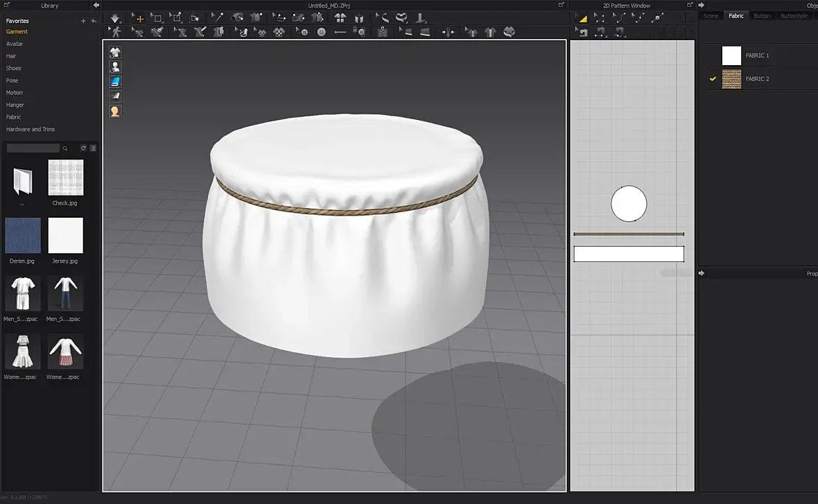This screenshot has height=504, width=818.
Task: Open the Buttonhole tab
Action: coord(794,16)
